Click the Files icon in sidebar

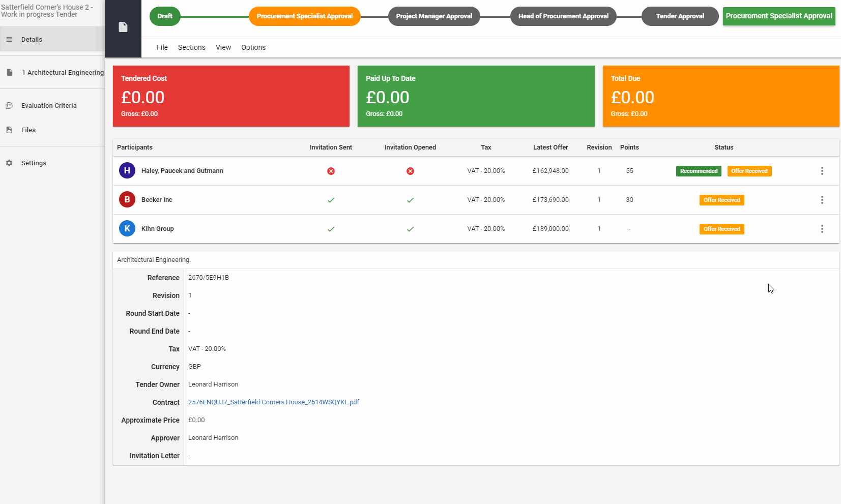(9, 130)
